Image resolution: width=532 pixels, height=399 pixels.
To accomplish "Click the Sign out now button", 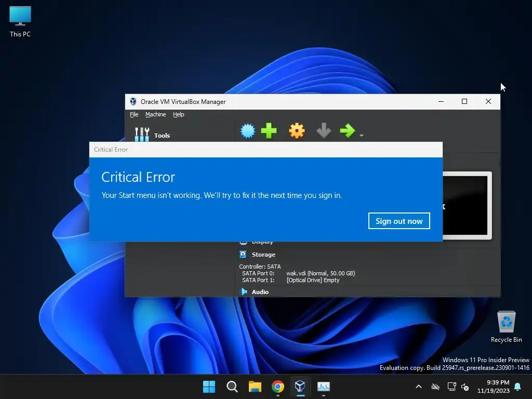I will 399,221.
